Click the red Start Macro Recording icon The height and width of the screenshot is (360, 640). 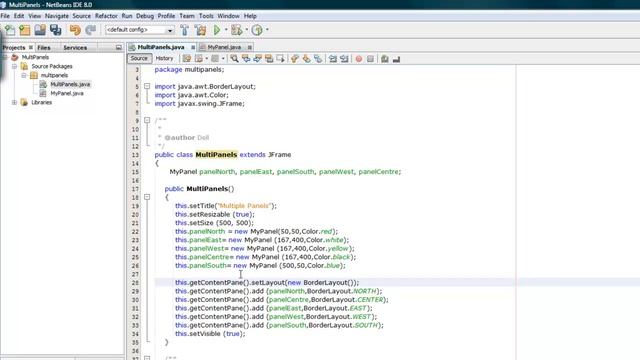coord(359,59)
